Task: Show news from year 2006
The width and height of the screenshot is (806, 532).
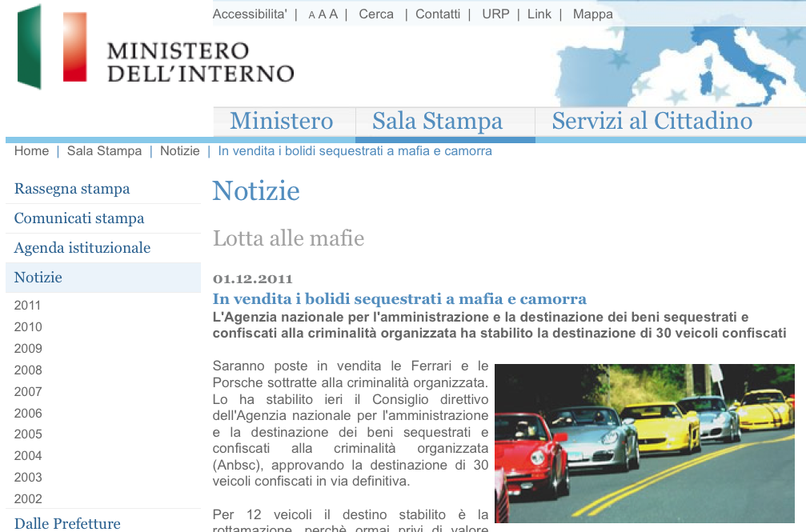Action: pos(28,414)
